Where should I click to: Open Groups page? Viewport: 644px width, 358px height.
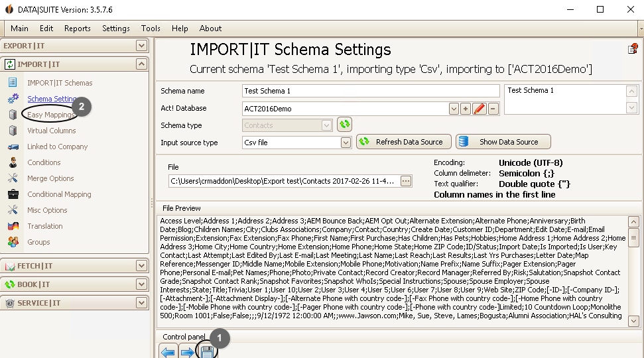(38, 242)
